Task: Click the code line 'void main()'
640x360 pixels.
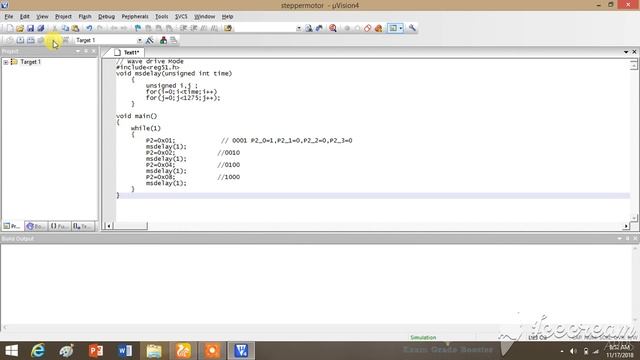Action: (136, 116)
